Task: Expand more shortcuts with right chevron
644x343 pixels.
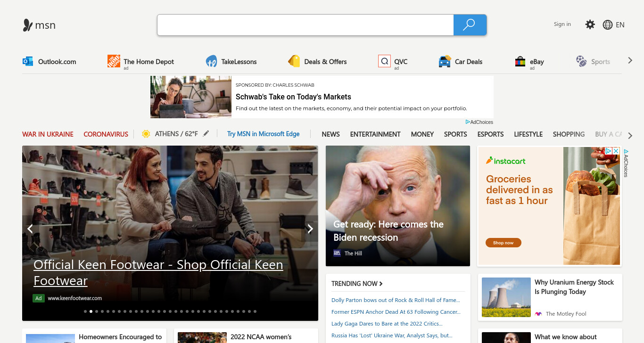Action: click(630, 61)
